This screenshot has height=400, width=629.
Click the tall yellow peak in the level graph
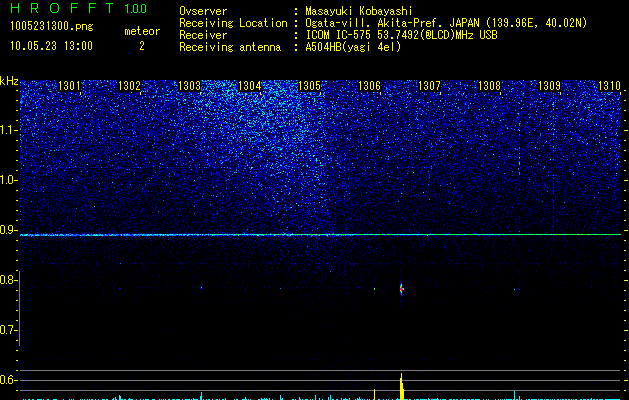tap(401, 386)
